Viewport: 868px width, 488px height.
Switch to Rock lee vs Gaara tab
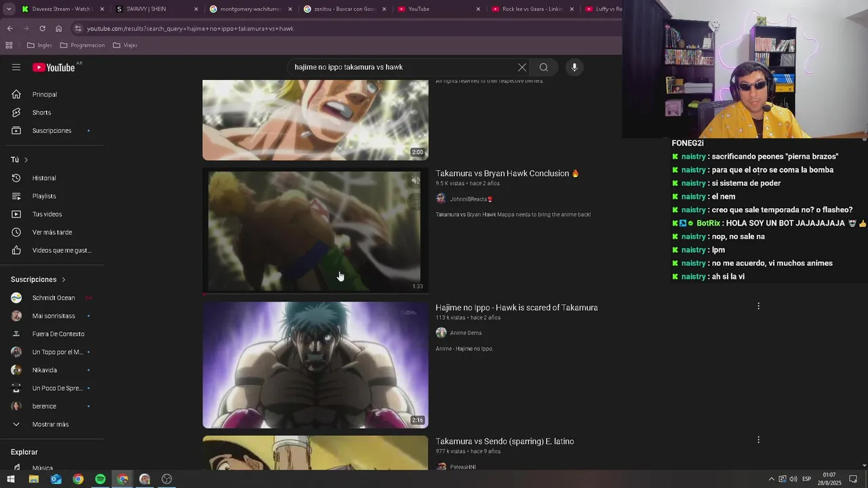click(532, 9)
